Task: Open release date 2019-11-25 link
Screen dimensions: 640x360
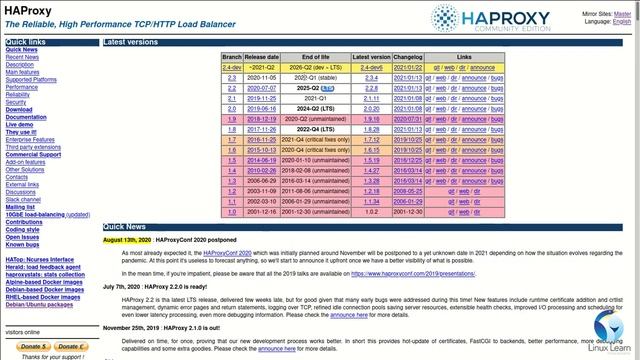Action: coord(262,99)
